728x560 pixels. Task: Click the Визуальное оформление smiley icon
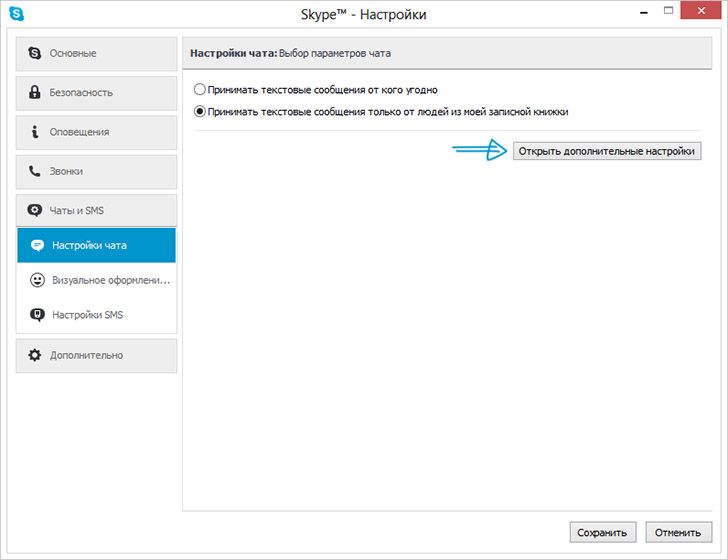pyautogui.click(x=37, y=280)
